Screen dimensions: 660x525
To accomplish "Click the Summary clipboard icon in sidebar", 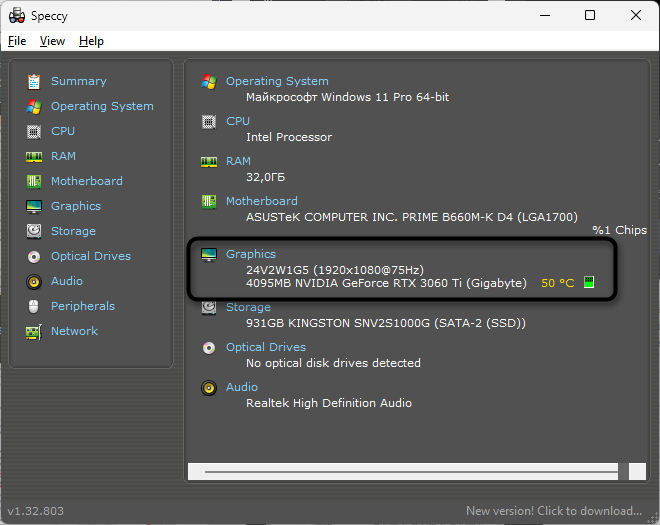I will [x=34, y=82].
